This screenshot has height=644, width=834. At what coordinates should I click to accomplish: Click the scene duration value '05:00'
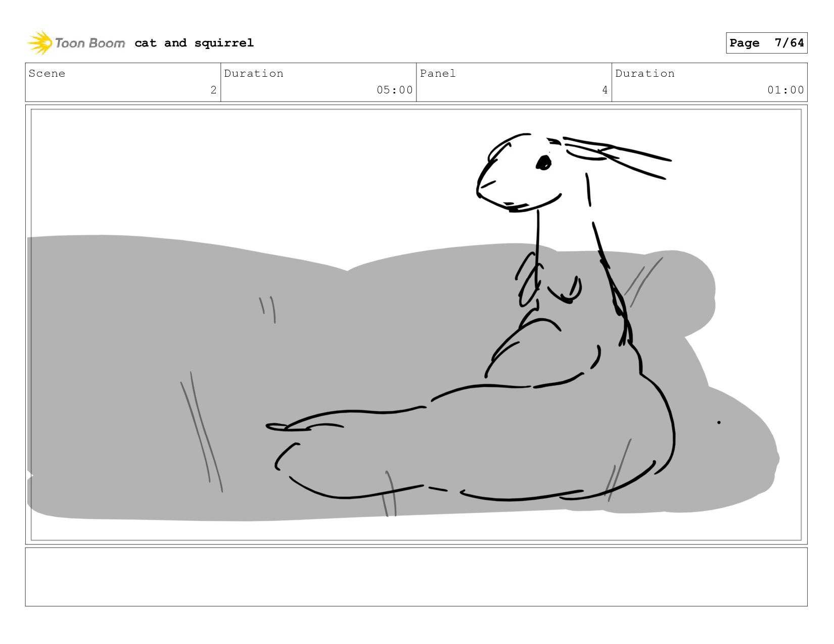click(x=394, y=90)
